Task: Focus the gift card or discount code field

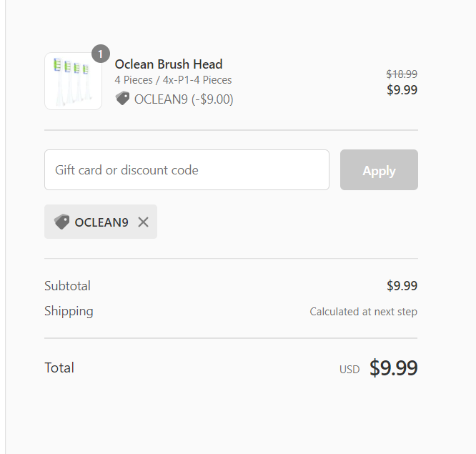Action: pos(187,170)
